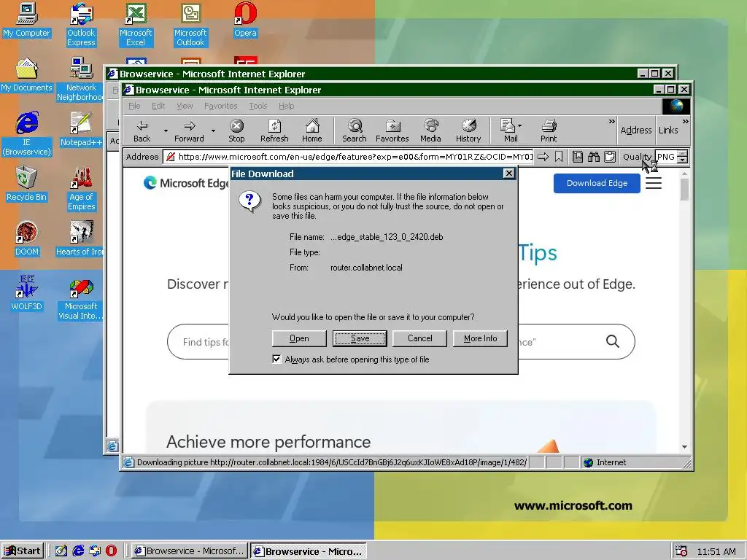Click the Media toolbar icon

430,131
